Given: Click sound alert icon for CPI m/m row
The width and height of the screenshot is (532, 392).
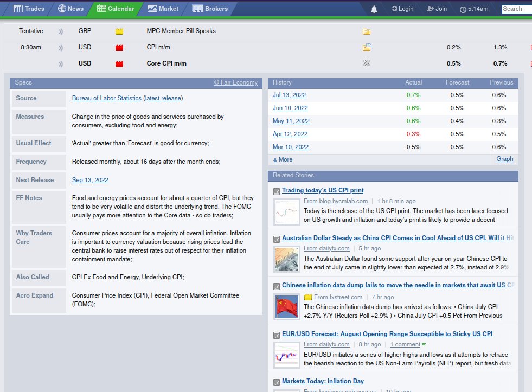Looking at the screenshot, I should coord(61,48).
